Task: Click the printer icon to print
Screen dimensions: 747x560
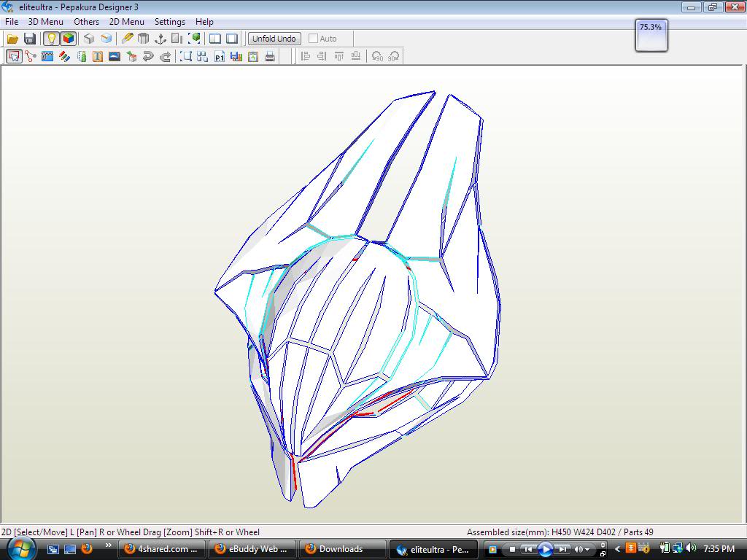Action: 270,57
